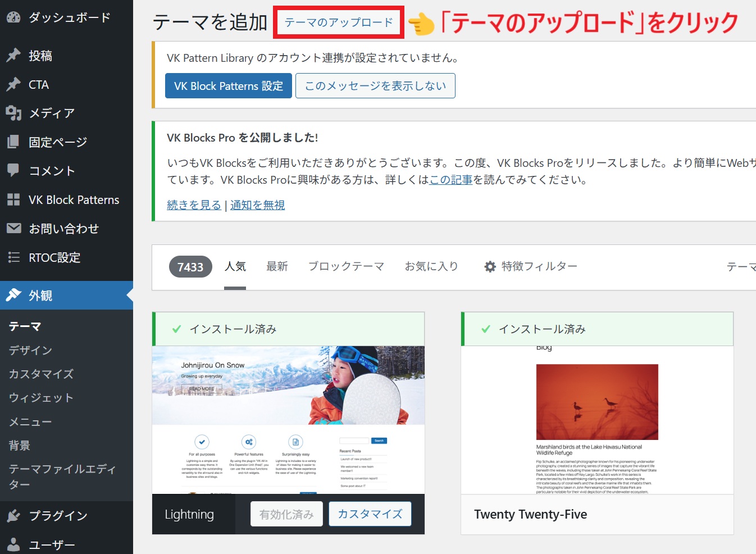This screenshot has width=756, height=554.
Task: Click the Twenty Twenty-Five theme name
Action: [531, 514]
